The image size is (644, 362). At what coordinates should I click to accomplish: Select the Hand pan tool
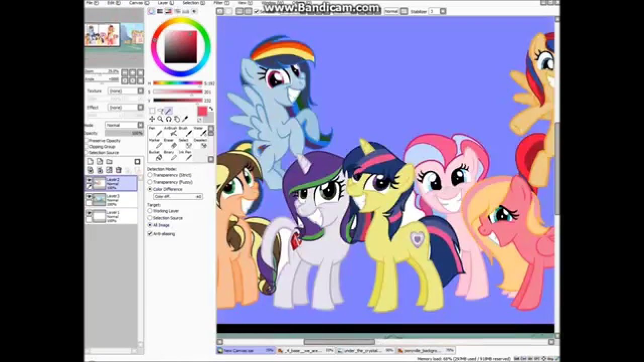click(x=177, y=119)
